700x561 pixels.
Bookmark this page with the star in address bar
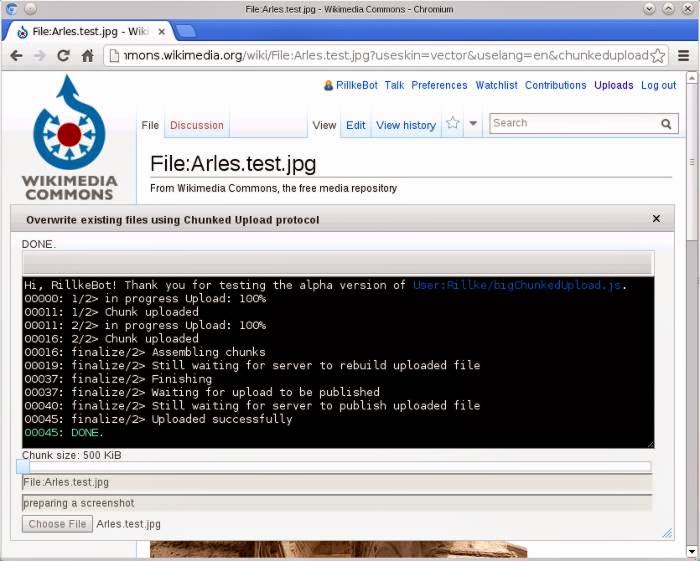[657, 56]
